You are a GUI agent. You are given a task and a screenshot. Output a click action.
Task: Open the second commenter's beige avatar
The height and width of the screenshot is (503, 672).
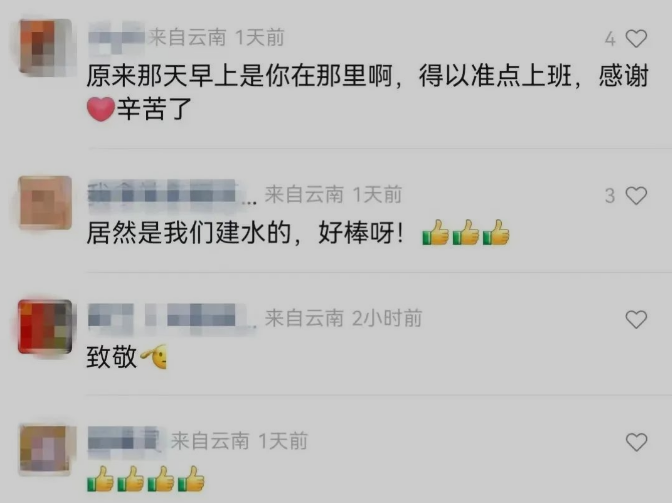45,202
